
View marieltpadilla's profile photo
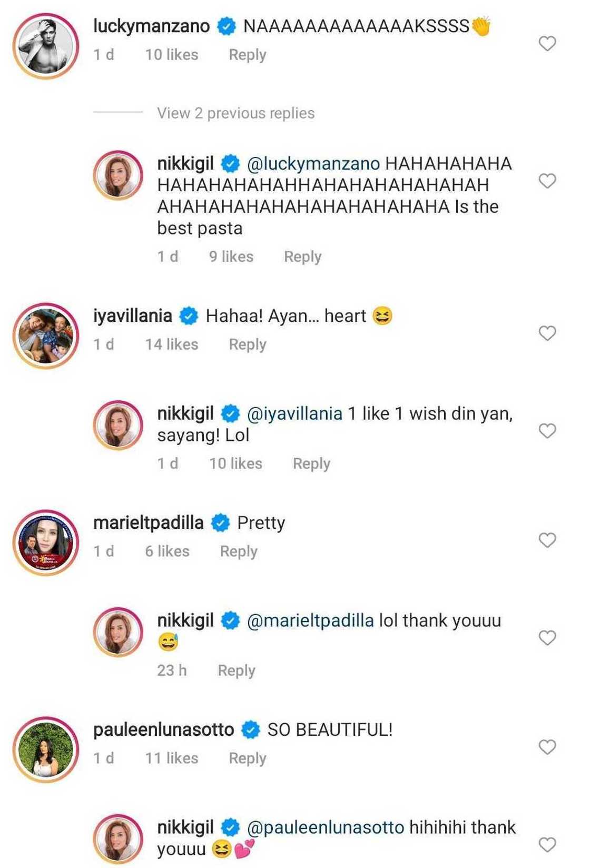pyautogui.click(x=46, y=542)
